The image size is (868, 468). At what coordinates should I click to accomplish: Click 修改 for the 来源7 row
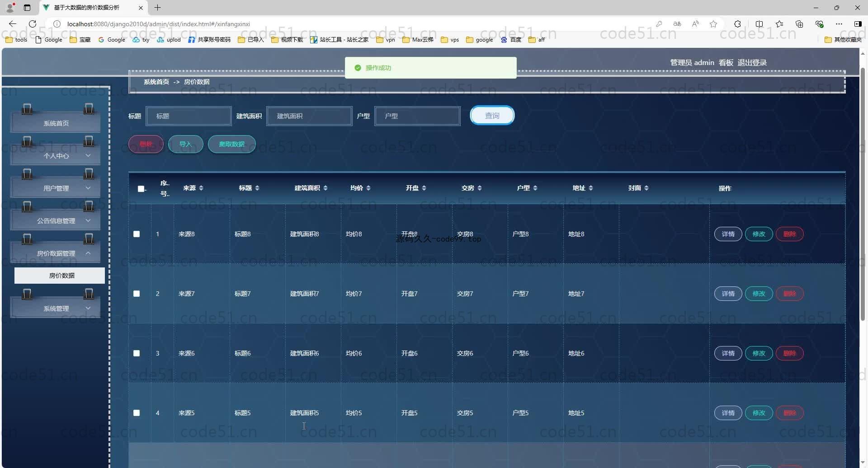pos(759,294)
